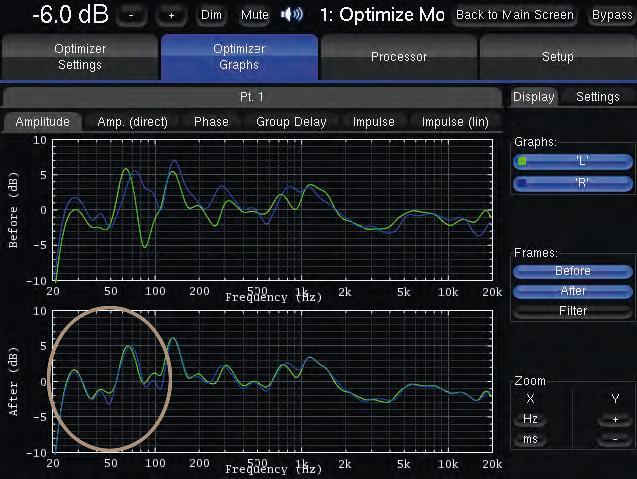Image resolution: width=637 pixels, height=479 pixels.
Task: Decrease volume with the minus button
Action: tap(137, 16)
